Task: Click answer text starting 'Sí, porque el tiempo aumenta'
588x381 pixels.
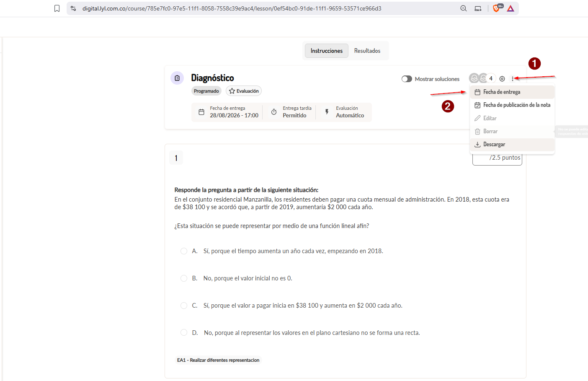Action: click(293, 251)
